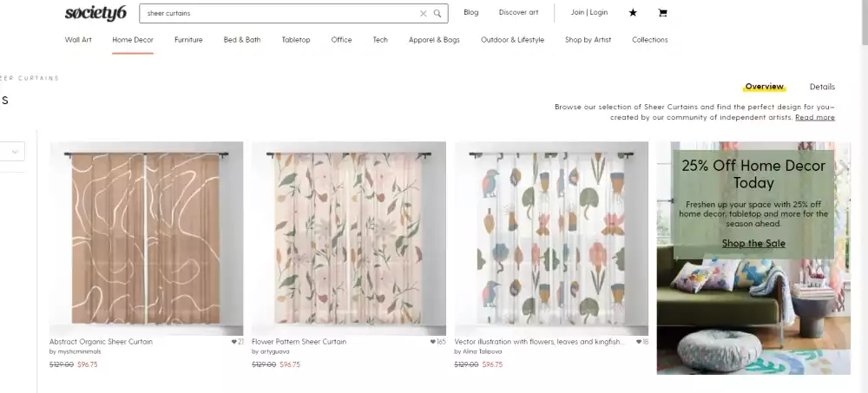The height and width of the screenshot is (393, 868).
Task: Like the kingfisher Vector illustration curtain heart
Action: [639, 342]
